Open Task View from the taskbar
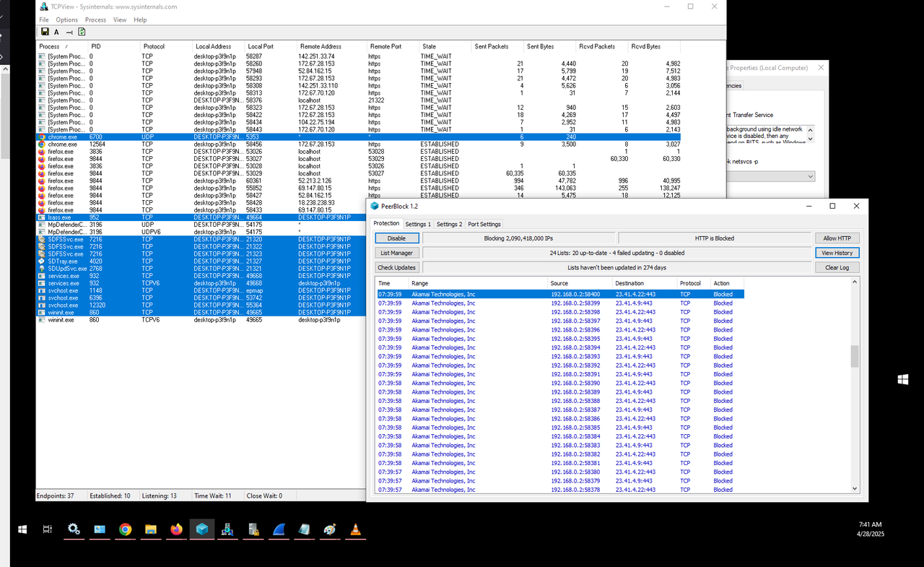The width and height of the screenshot is (924, 567). 47,529
